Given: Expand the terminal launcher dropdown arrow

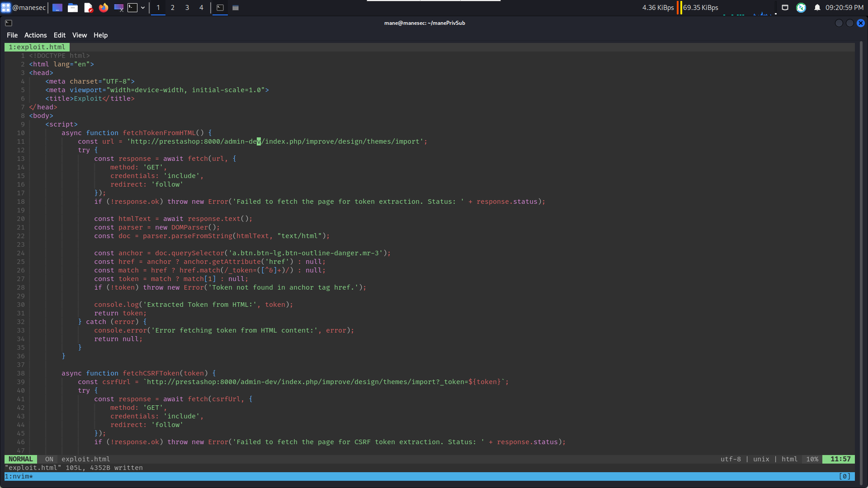Looking at the screenshot, I should 143,8.
